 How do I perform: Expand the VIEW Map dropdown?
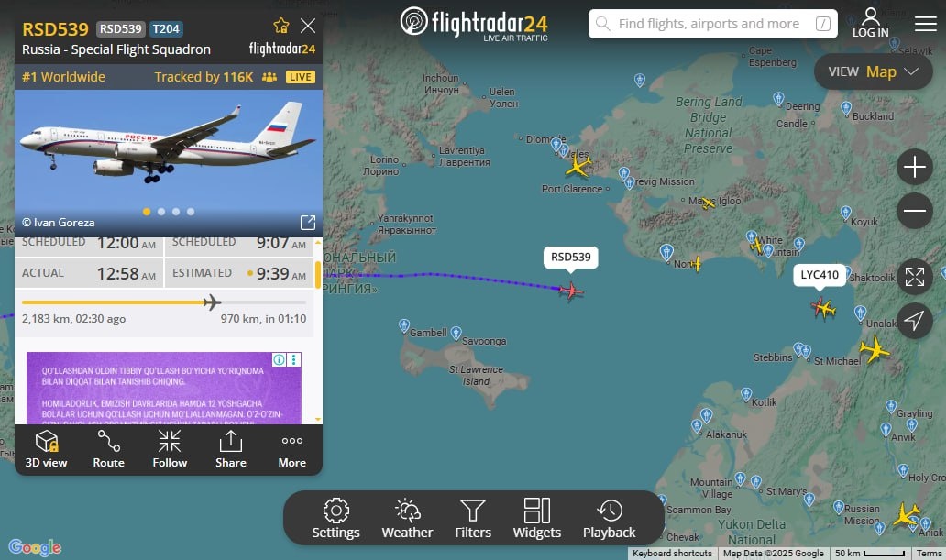click(x=873, y=71)
